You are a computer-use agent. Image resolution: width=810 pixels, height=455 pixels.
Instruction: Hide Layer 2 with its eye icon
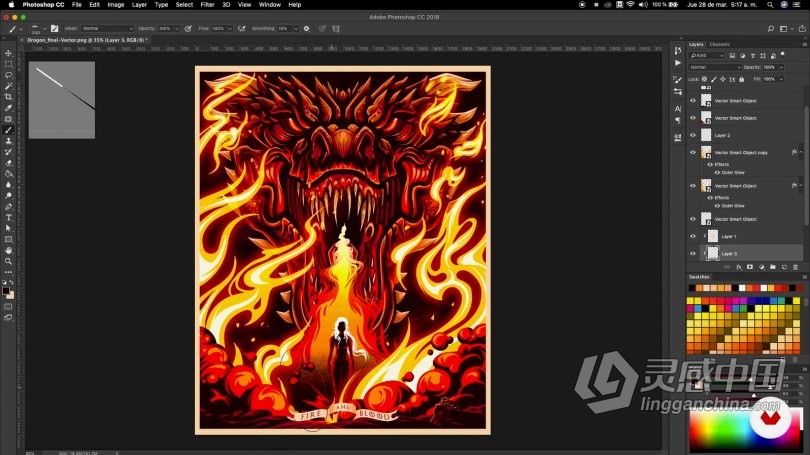(693, 135)
